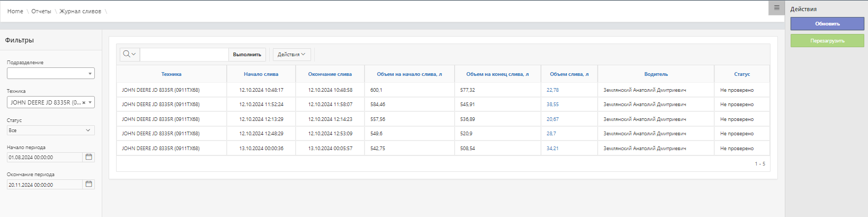Expand the Техника dropdown arrow

click(x=91, y=102)
